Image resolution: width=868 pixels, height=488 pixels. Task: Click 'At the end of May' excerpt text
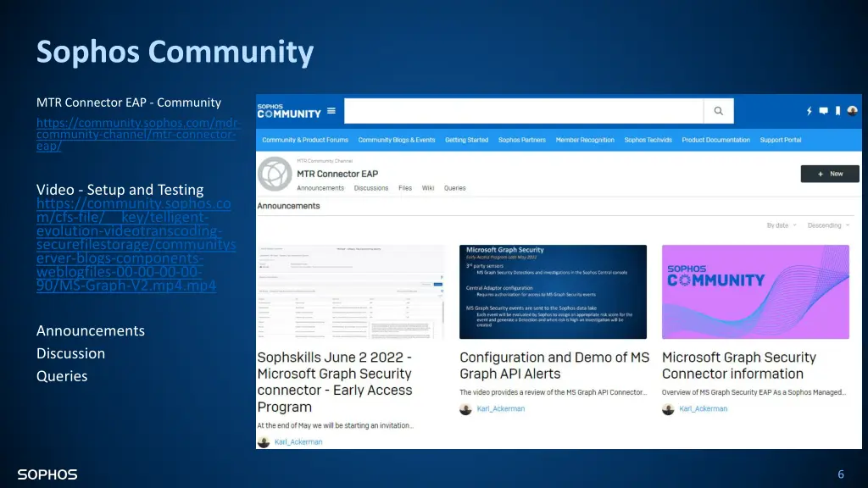click(x=335, y=425)
